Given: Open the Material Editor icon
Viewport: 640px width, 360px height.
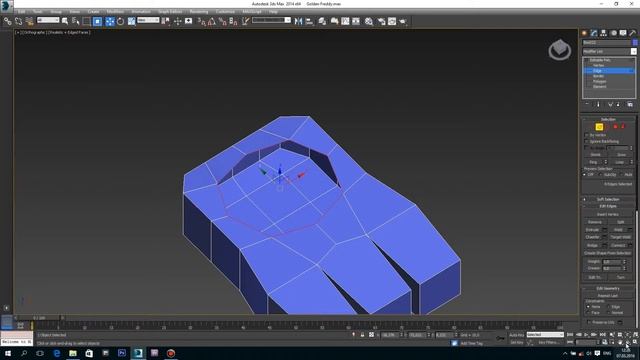Looking at the screenshot, I should click(369, 21).
